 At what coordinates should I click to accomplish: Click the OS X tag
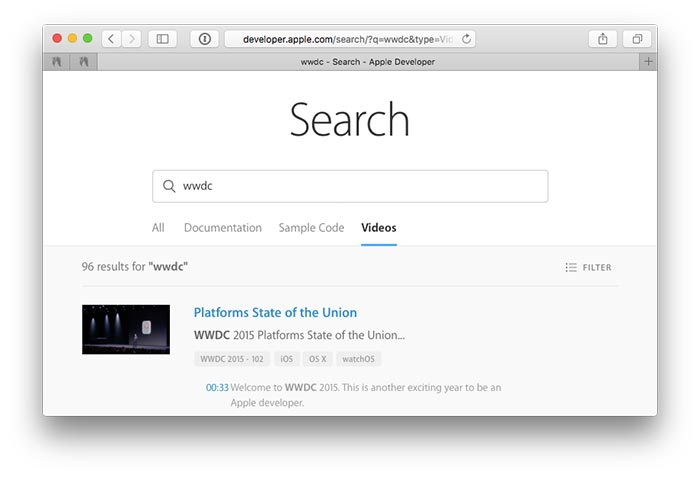317,359
